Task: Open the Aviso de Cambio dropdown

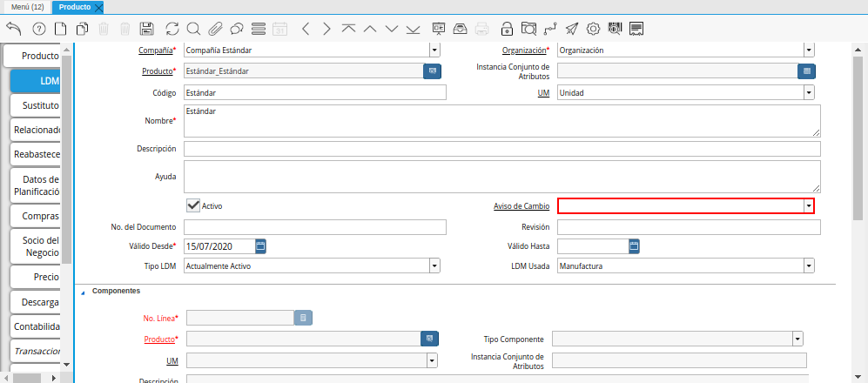Action: click(x=809, y=205)
